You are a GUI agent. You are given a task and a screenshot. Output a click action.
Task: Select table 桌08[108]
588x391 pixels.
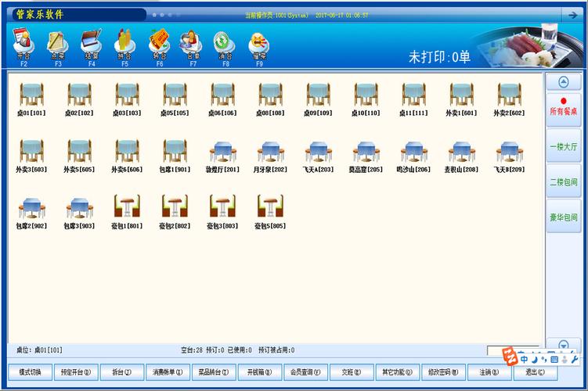tap(270, 99)
